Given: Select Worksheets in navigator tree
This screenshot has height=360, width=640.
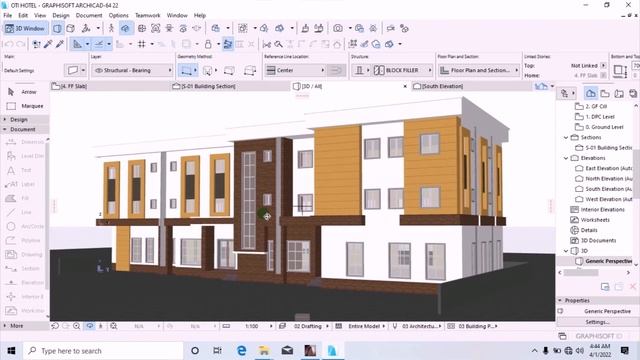Looking at the screenshot, I should (595, 220).
